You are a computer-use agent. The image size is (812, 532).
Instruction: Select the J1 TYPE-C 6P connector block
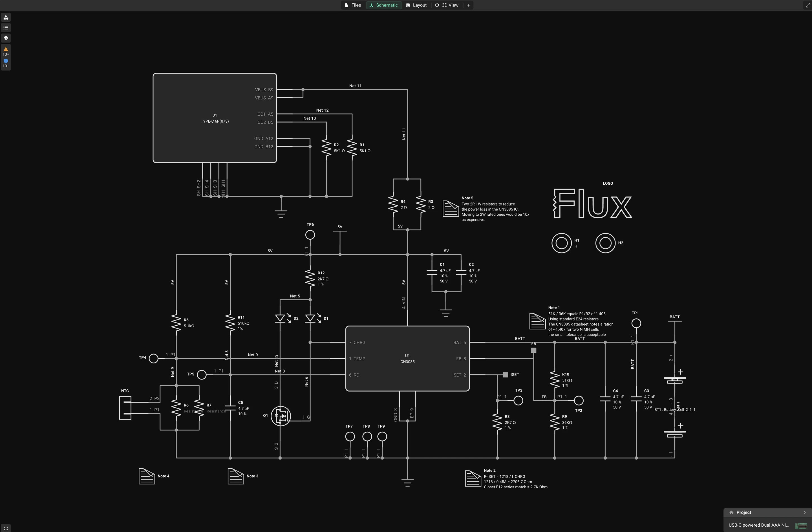coord(215,118)
